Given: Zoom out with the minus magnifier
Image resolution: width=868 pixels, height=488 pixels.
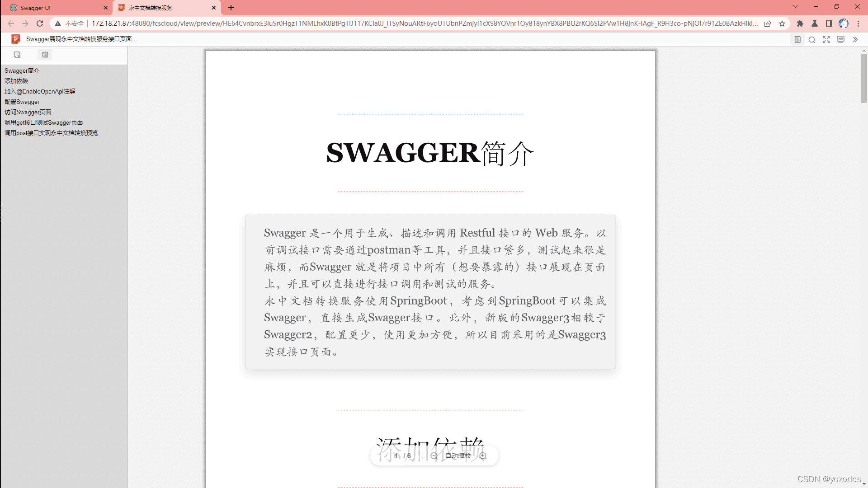Looking at the screenshot, I should (x=434, y=455).
